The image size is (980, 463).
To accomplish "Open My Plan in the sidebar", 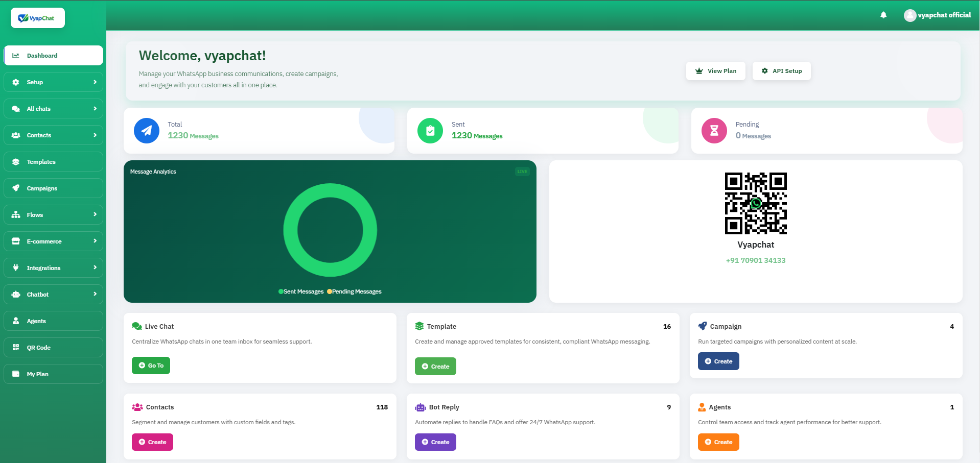I will [x=53, y=374].
